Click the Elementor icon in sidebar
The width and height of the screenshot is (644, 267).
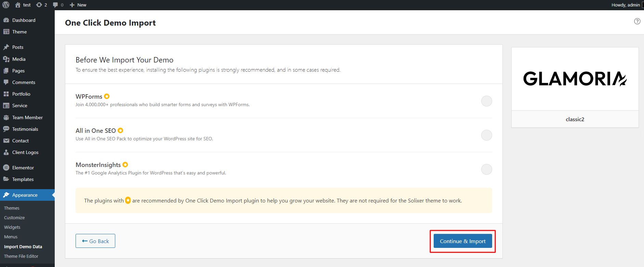(x=6, y=168)
